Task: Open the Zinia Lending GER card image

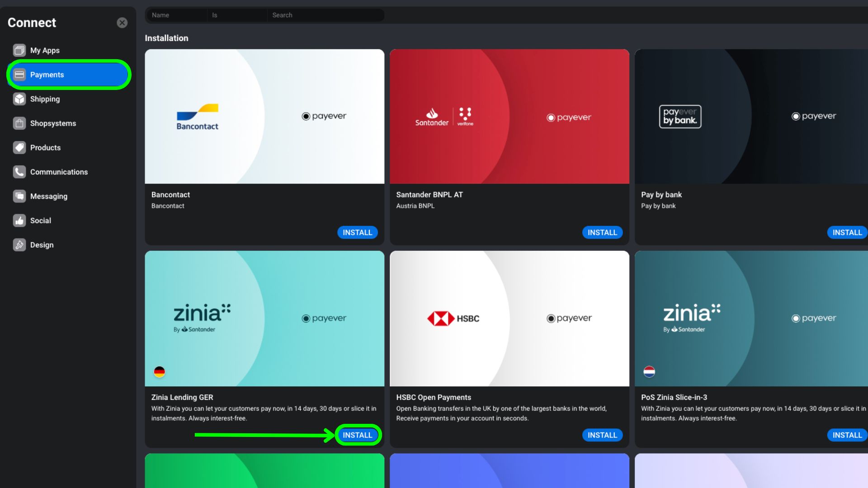Action: (x=264, y=319)
